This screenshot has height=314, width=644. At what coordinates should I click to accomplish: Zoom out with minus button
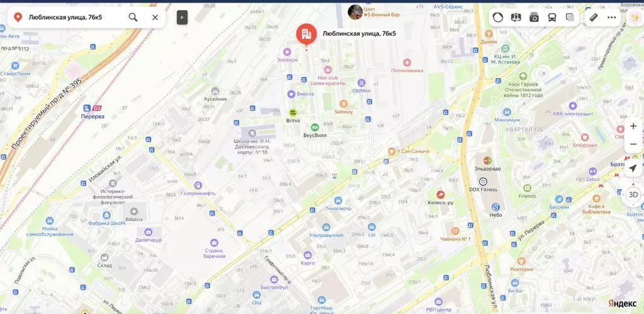pos(633,144)
